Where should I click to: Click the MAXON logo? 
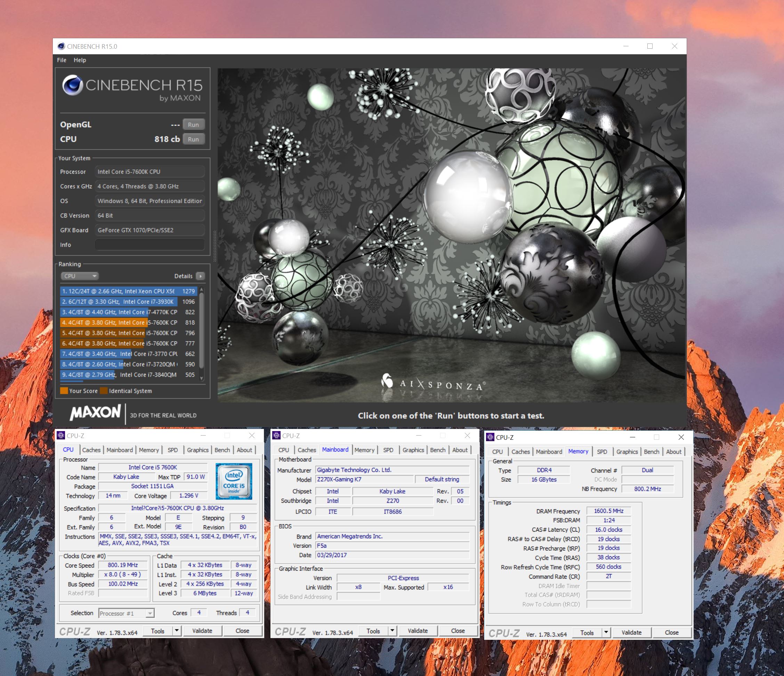click(x=95, y=412)
